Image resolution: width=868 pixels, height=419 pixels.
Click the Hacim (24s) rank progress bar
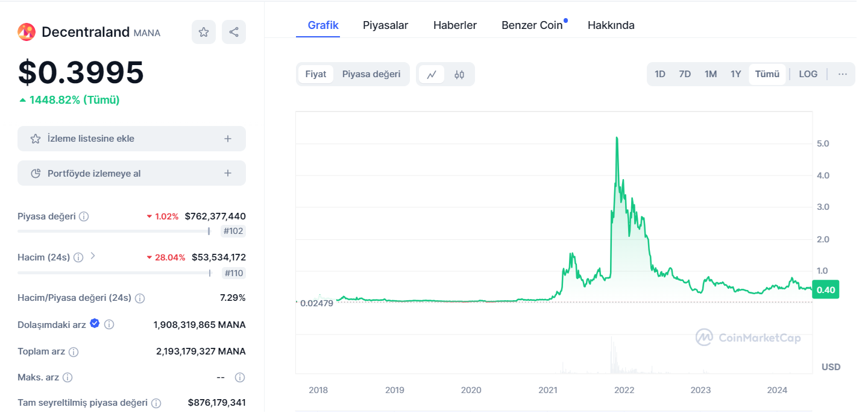114,273
